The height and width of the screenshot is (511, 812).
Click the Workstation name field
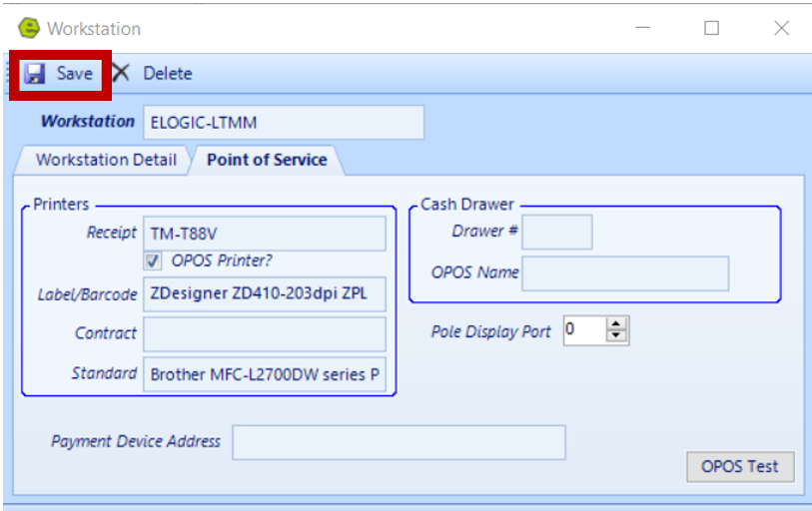click(283, 123)
